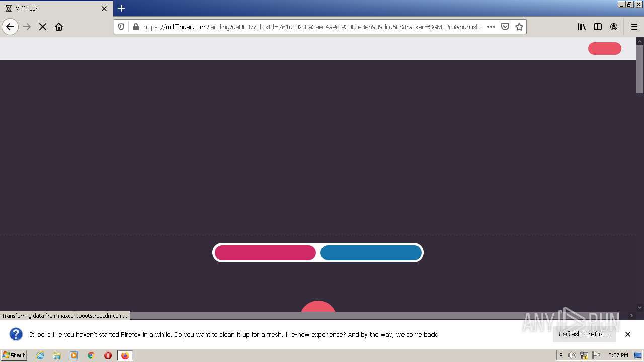644x362 pixels.
Task: Open Opera from the taskbar
Action: [108, 355]
